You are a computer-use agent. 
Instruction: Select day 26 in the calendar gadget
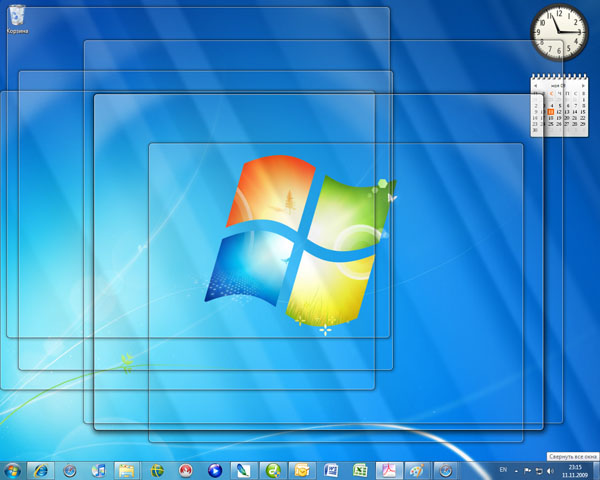pos(559,124)
